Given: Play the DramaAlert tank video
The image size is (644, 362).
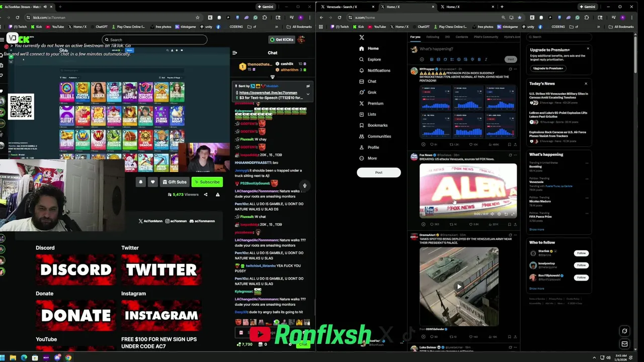Looking at the screenshot, I should pos(459,287).
